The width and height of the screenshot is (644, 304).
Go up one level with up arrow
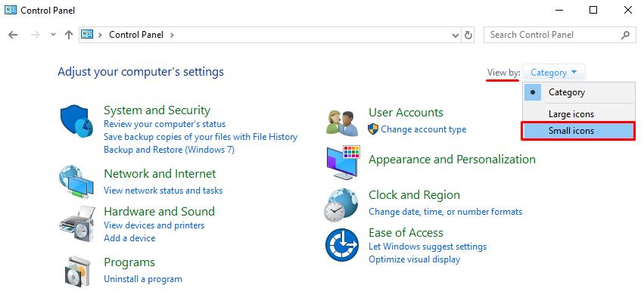tap(69, 35)
